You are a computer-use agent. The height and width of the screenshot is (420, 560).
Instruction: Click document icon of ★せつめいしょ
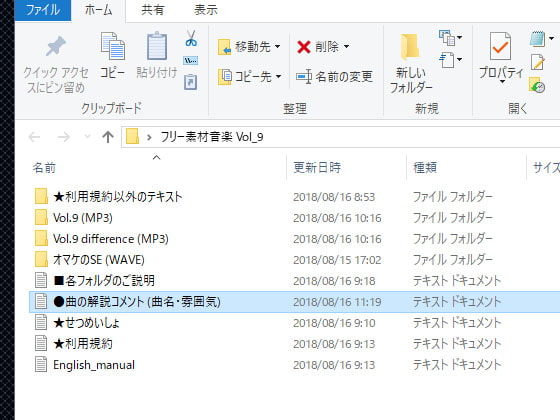41,322
